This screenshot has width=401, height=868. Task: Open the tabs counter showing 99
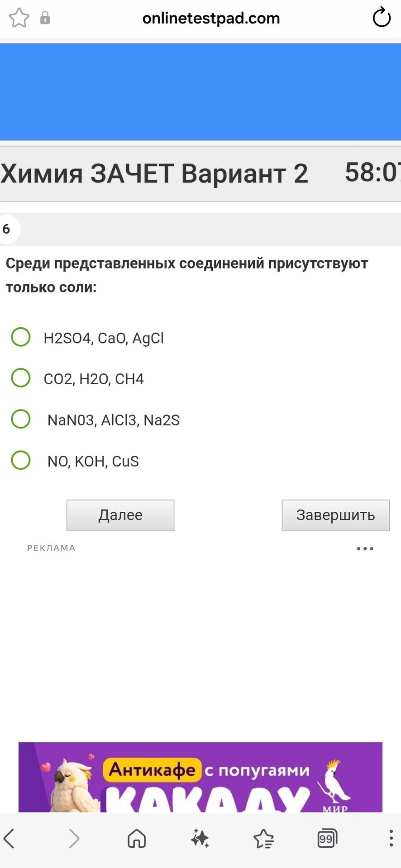327,839
